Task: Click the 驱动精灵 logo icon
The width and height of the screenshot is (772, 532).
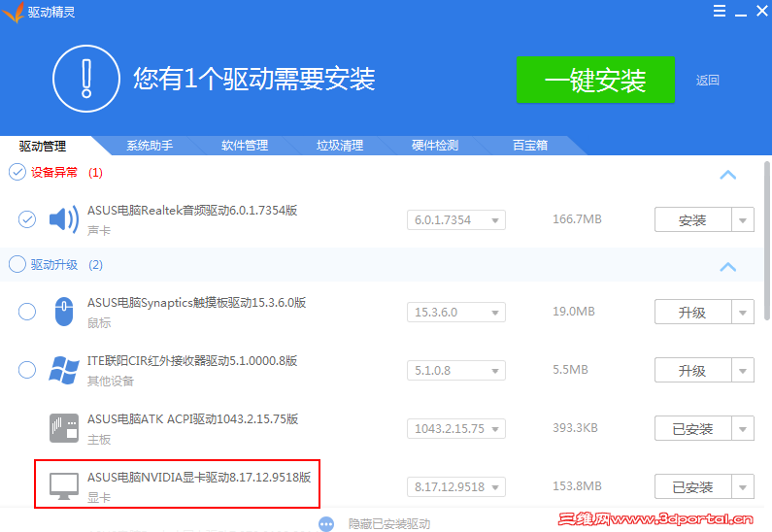Action: (x=14, y=13)
